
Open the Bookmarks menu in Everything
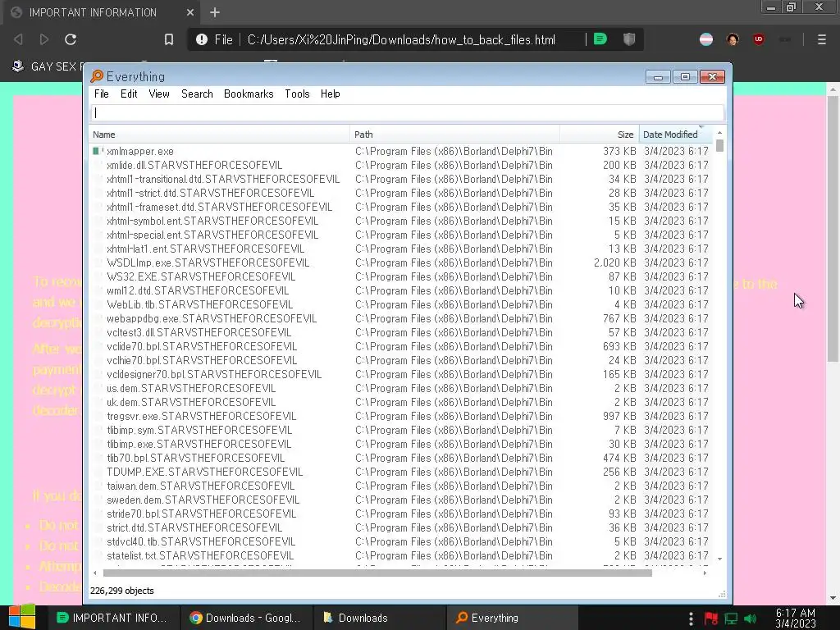pos(249,94)
